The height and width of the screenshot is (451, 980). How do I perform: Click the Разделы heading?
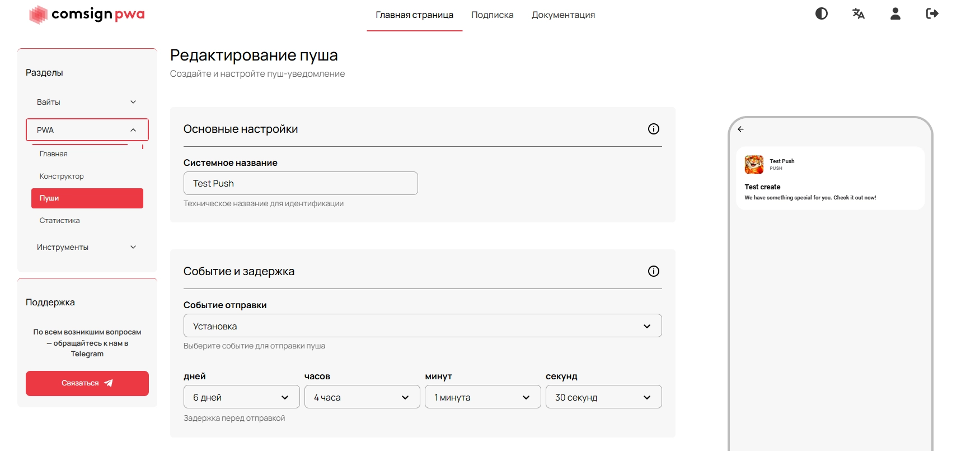point(44,72)
